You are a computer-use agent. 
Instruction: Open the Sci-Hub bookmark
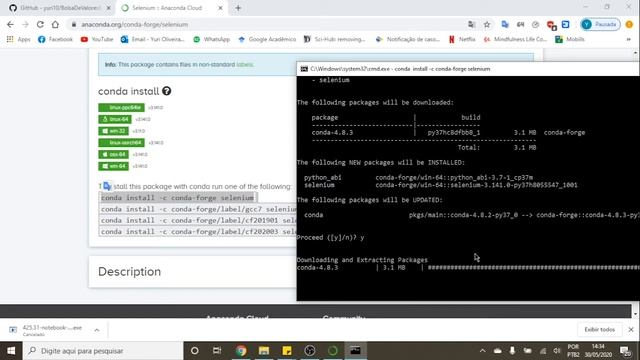pos(335,39)
